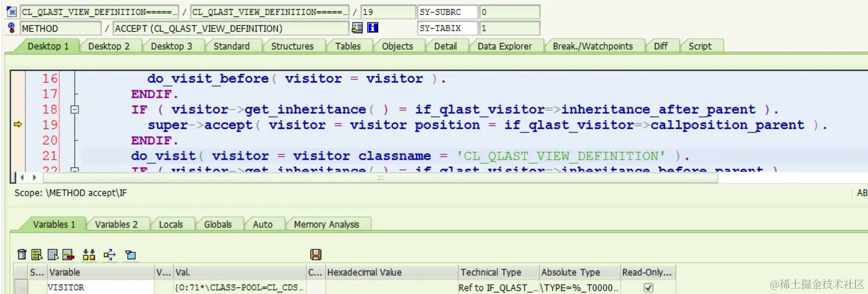
Task: Collapse the IF block at line 18
Action: (x=74, y=109)
